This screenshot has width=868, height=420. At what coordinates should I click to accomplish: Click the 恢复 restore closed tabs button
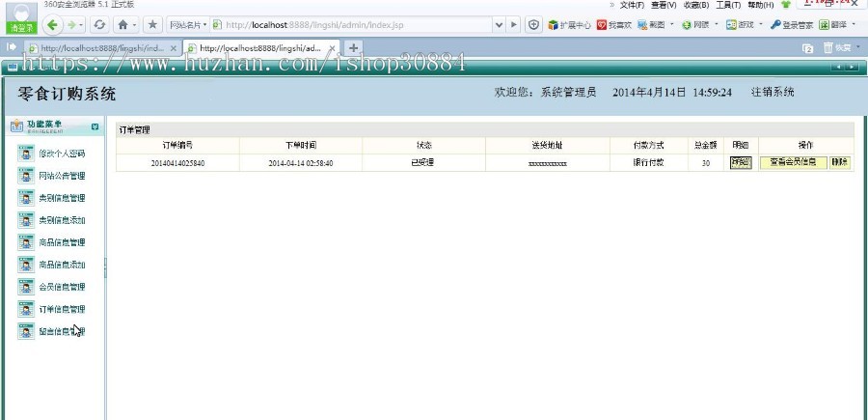click(837, 47)
